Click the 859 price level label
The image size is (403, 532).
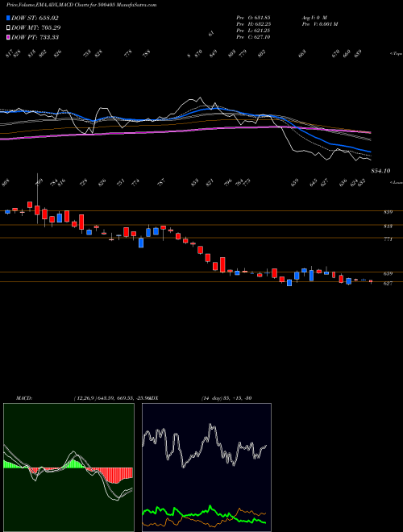click(x=388, y=212)
